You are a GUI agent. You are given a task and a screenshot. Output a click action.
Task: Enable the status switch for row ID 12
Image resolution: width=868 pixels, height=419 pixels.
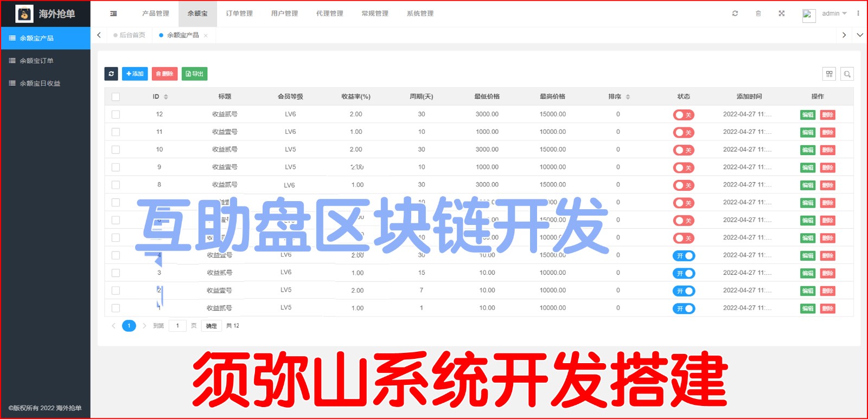684,115
